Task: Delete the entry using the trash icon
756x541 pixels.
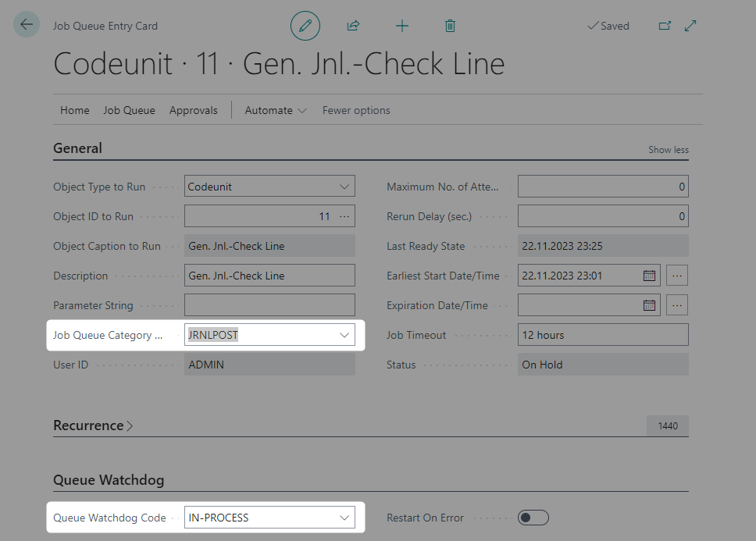Action: [450, 25]
